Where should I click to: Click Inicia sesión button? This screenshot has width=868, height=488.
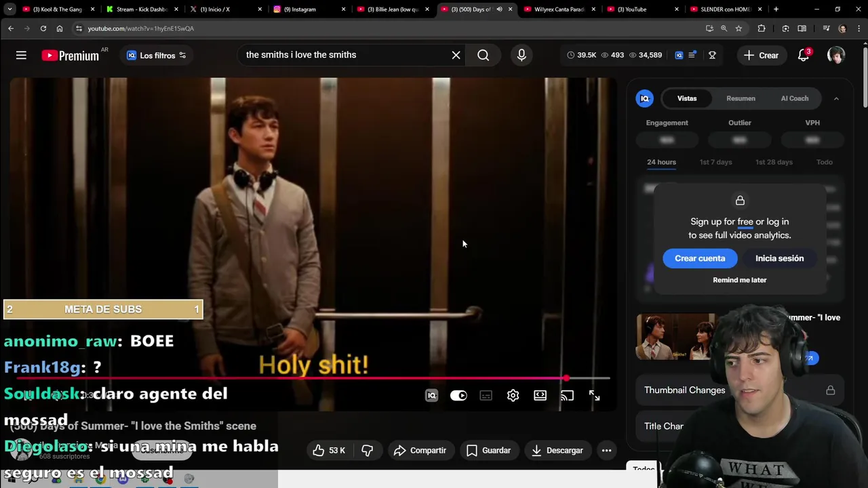click(779, 258)
